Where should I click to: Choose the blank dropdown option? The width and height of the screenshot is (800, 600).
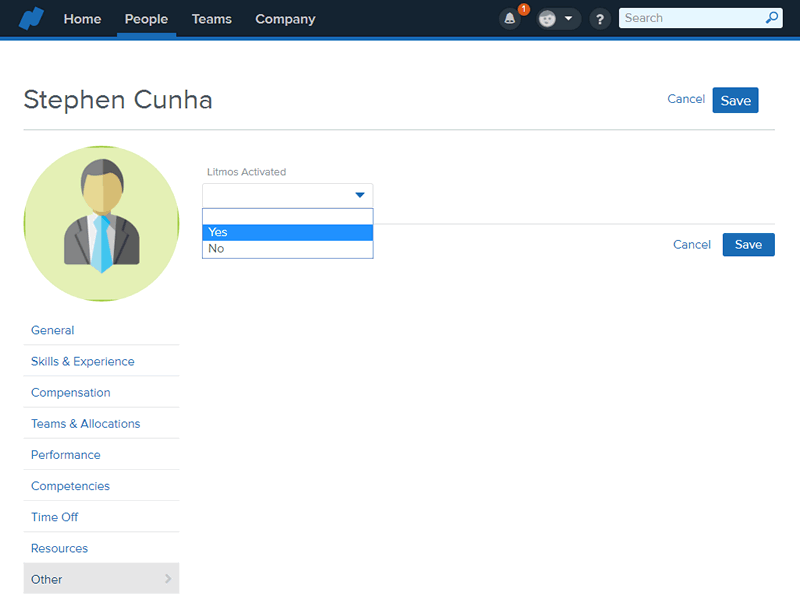[x=288, y=216]
